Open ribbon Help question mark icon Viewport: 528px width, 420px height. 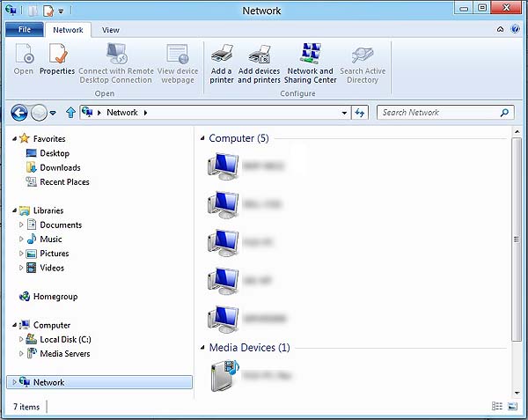pos(515,29)
